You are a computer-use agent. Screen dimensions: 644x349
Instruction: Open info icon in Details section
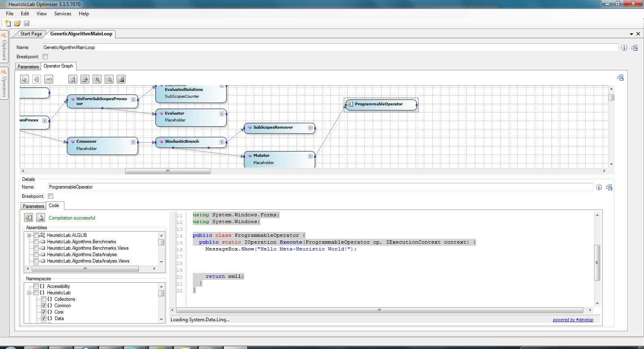(599, 187)
